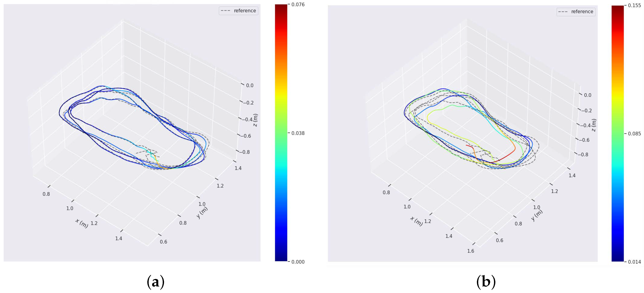Click the 0.155 label on right colorbar
This screenshot has height=293, width=644.
[634, 6]
